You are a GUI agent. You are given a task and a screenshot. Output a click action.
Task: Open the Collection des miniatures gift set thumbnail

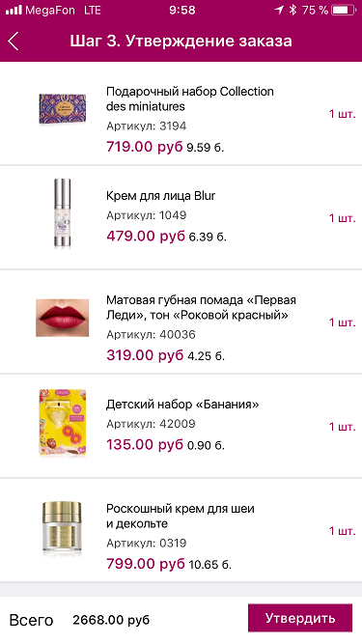pos(63,109)
